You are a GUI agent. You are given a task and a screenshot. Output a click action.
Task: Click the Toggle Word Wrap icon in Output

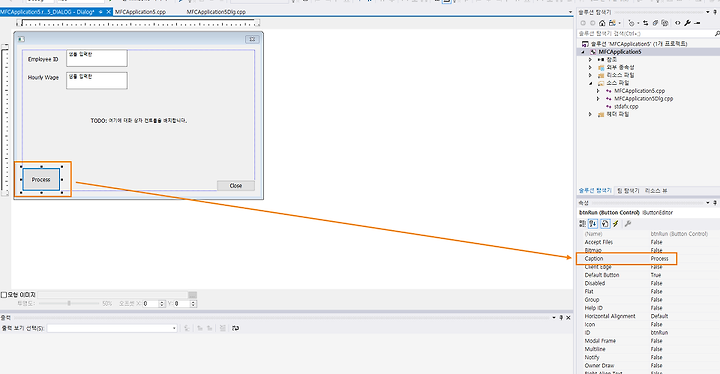pyautogui.click(x=236, y=328)
